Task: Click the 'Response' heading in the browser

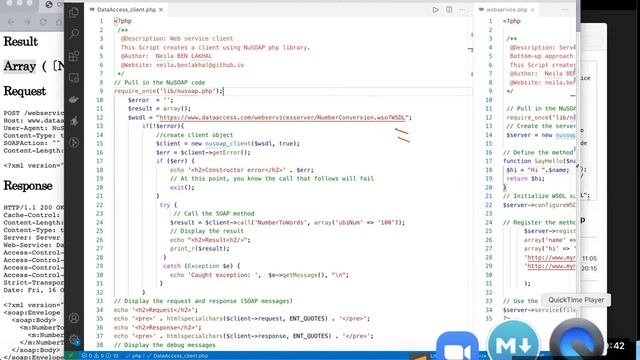Action: coord(28,186)
